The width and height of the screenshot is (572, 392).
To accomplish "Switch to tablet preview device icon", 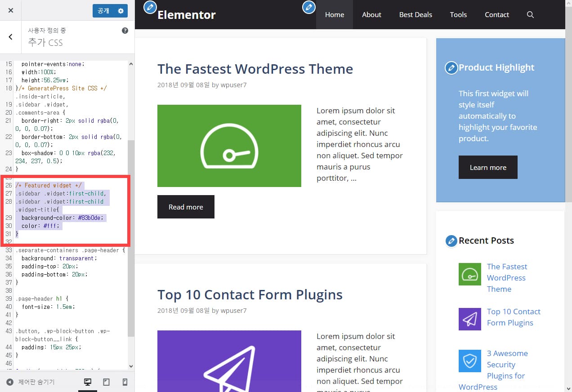I will 107,382.
